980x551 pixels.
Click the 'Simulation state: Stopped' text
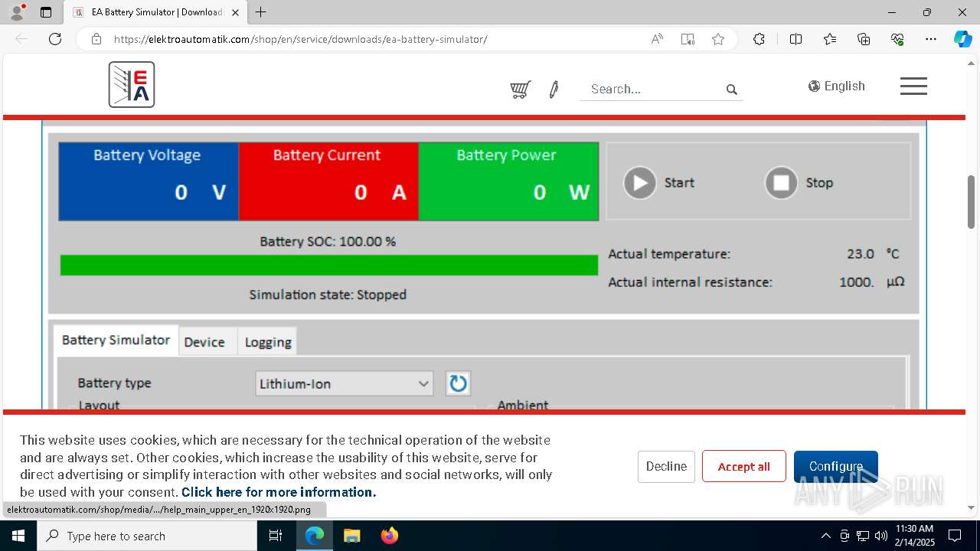pyautogui.click(x=328, y=295)
